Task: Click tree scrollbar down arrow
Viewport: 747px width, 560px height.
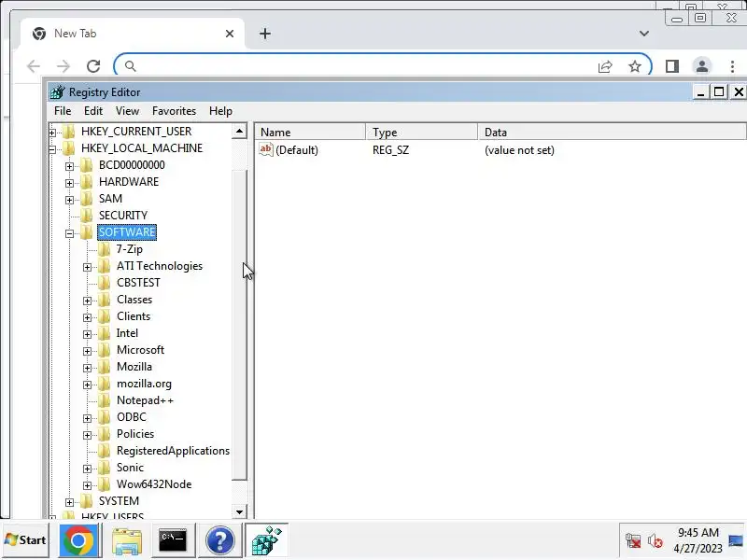Action: (239, 511)
